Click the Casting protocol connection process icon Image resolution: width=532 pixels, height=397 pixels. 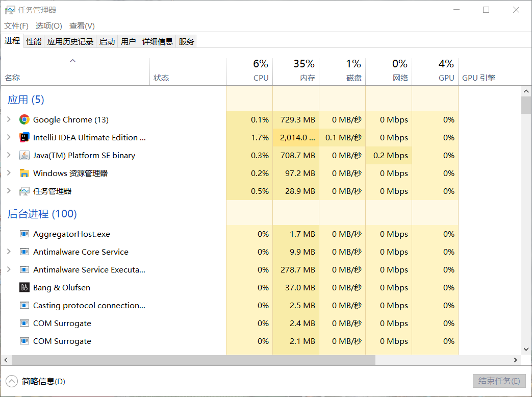pos(24,306)
